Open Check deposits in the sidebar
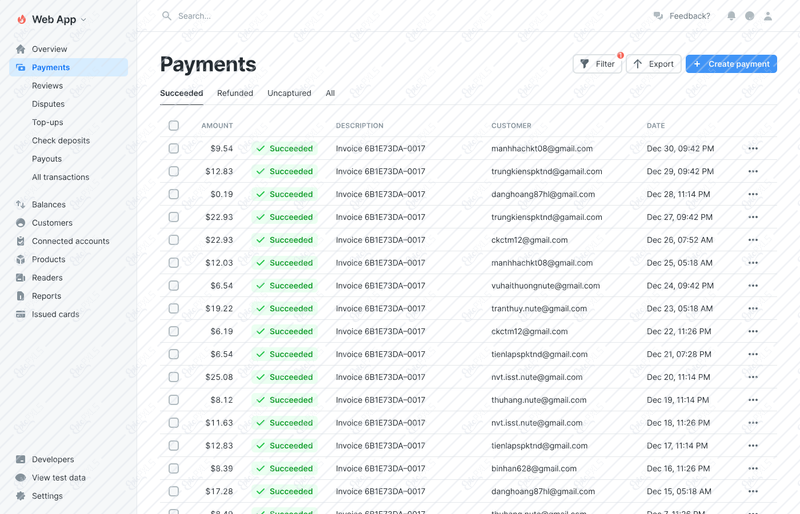800x514 pixels. [61, 140]
